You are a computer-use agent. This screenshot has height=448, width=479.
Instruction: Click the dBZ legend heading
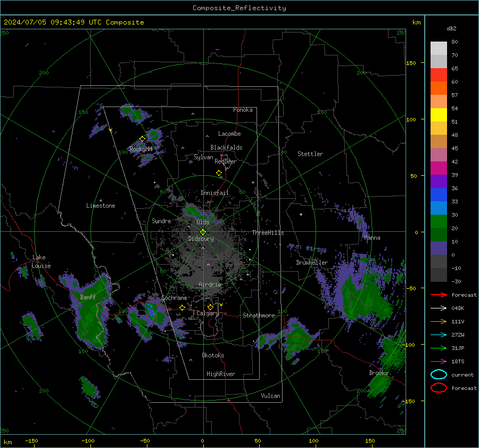coord(451,29)
